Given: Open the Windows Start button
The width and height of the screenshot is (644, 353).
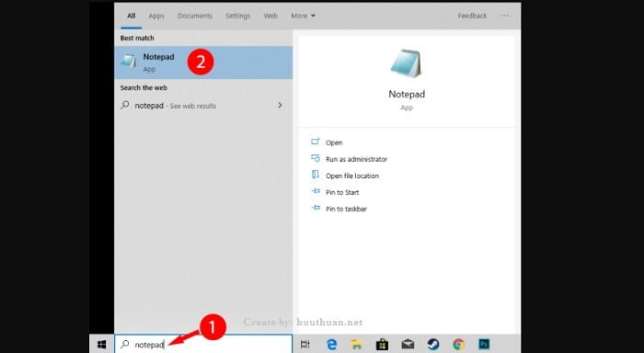Looking at the screenshot, I should 102,345.
